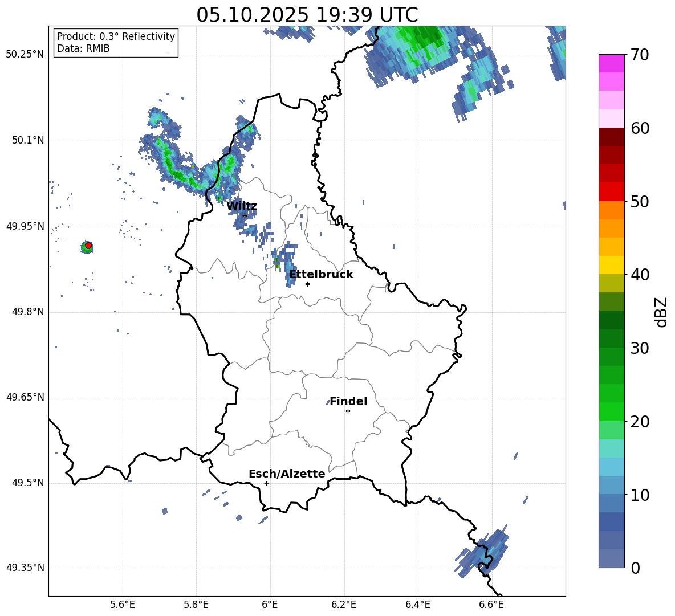
Task: Click latitude label 49.35°N
Action: point(25,568)
